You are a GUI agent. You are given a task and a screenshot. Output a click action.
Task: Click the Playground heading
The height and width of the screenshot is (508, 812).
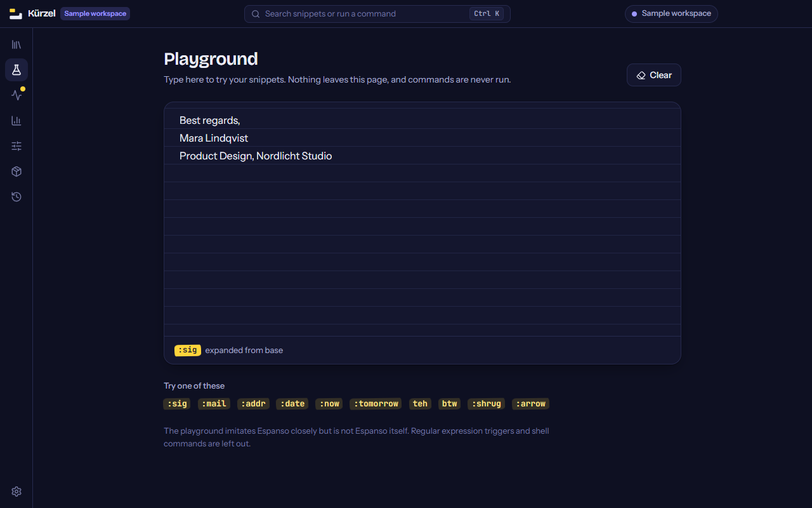[x=211, y=58]
